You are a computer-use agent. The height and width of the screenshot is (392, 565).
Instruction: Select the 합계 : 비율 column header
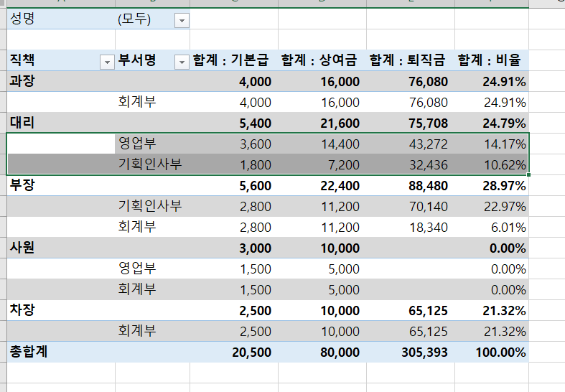[492, 61]
